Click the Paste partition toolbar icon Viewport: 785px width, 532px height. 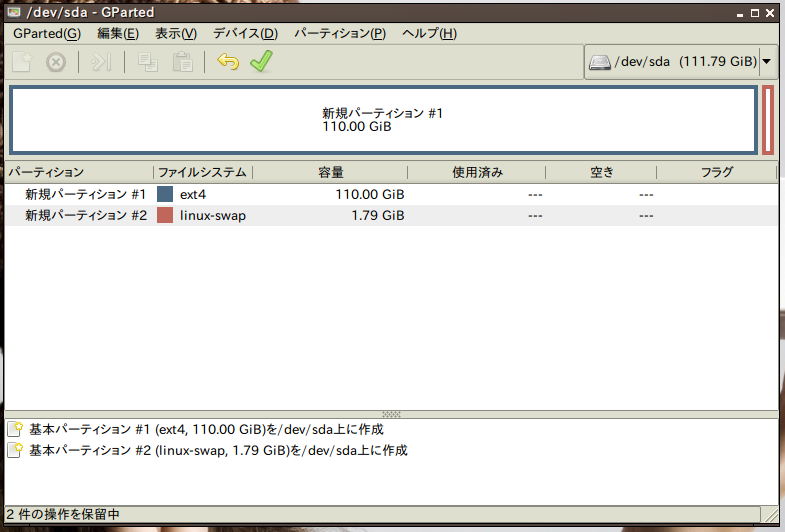183,62
